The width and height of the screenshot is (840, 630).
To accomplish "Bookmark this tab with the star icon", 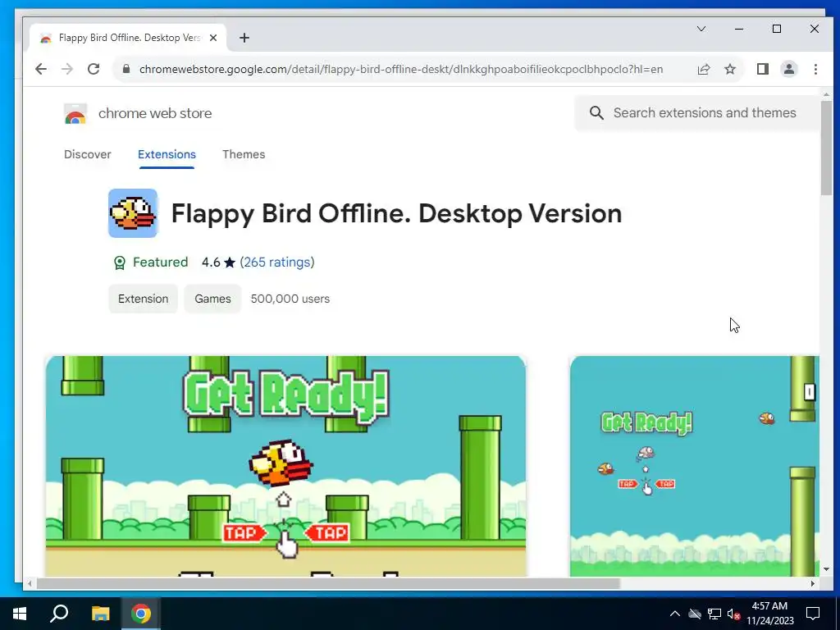I will click(729, 69).
